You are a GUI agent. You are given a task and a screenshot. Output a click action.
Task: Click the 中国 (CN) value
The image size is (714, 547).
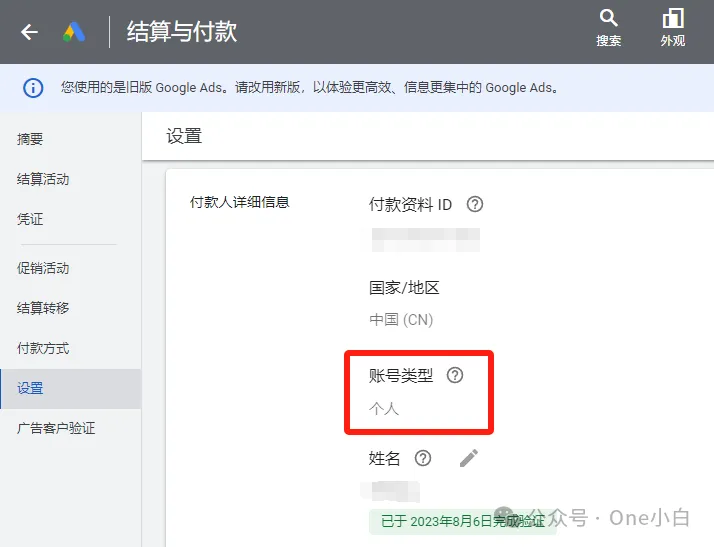coord(401,320)
